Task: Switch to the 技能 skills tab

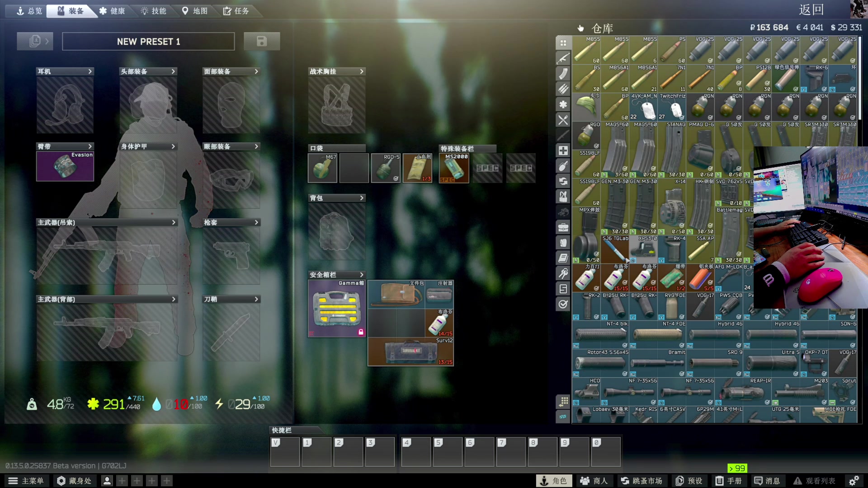Action: [x=153, y=11]
